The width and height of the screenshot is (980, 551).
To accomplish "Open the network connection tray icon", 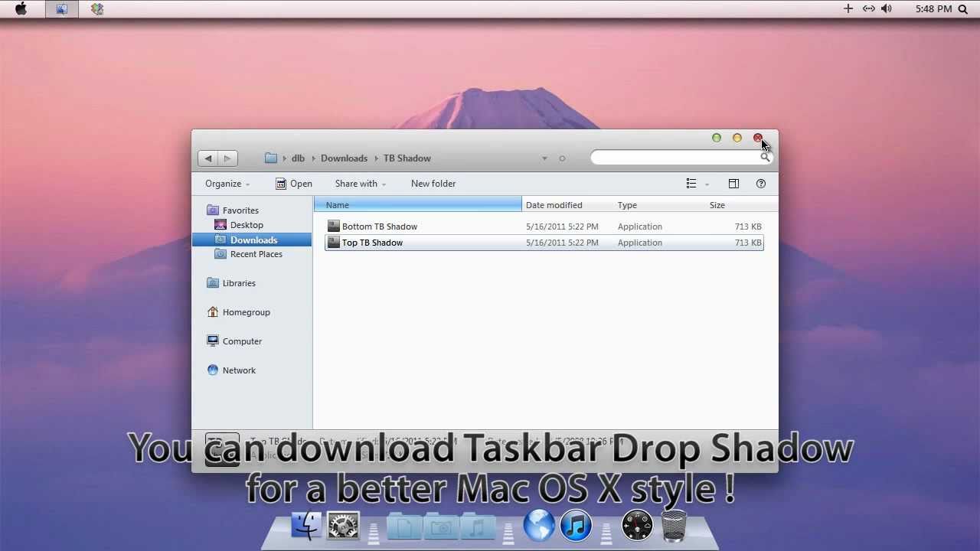I will 868,8.
